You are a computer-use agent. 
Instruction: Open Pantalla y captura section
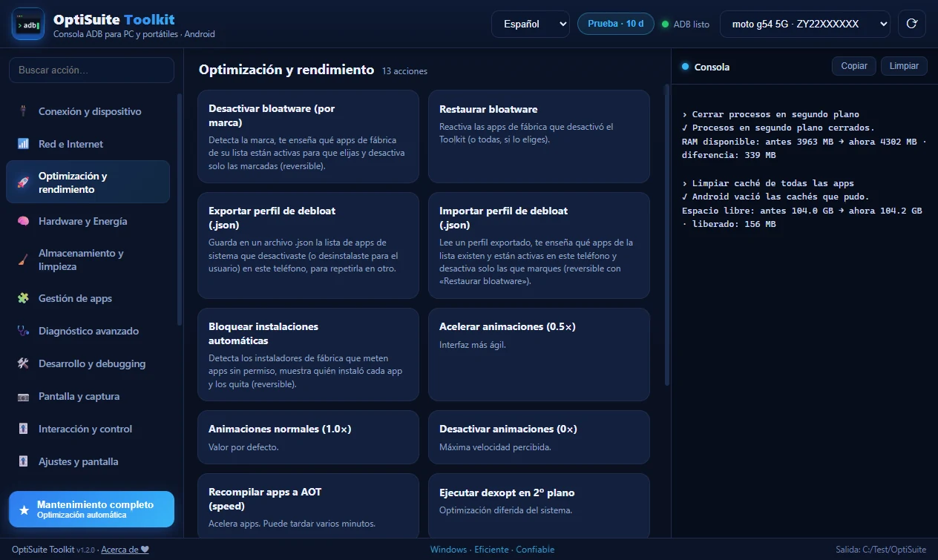[x=88, y=396]
